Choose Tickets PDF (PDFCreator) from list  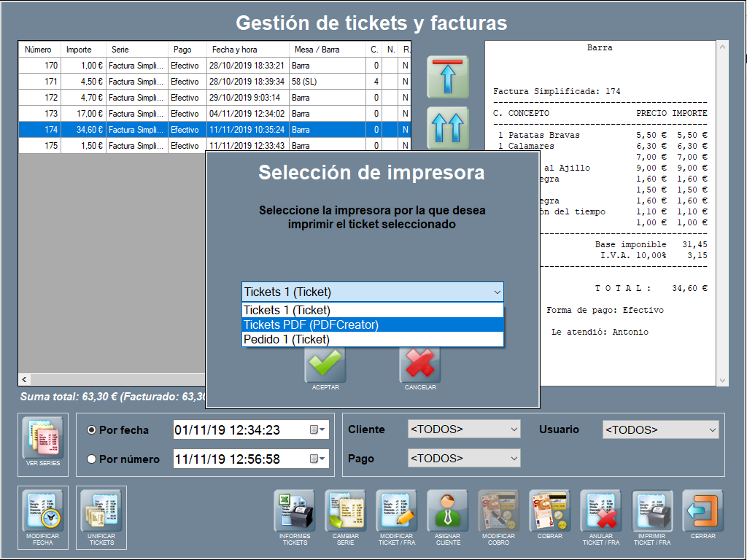pos(372,325)
